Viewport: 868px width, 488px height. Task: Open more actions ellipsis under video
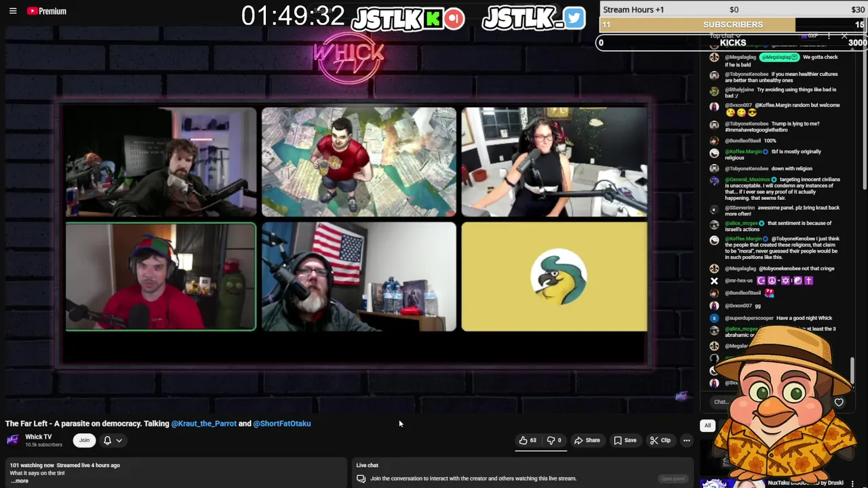pos(686,441)
